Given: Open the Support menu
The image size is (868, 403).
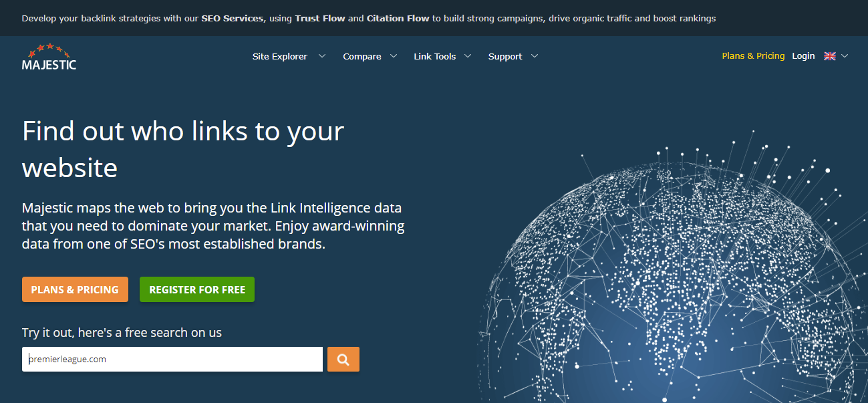Looking at the screenshot, I should pyautogui.click(x=504, y=57).
